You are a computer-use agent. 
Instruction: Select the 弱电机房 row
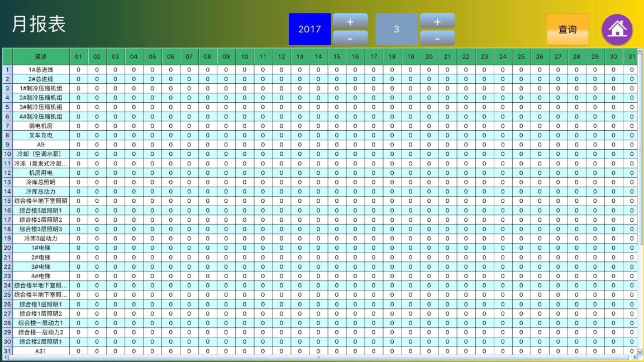(x=320, y=126)
